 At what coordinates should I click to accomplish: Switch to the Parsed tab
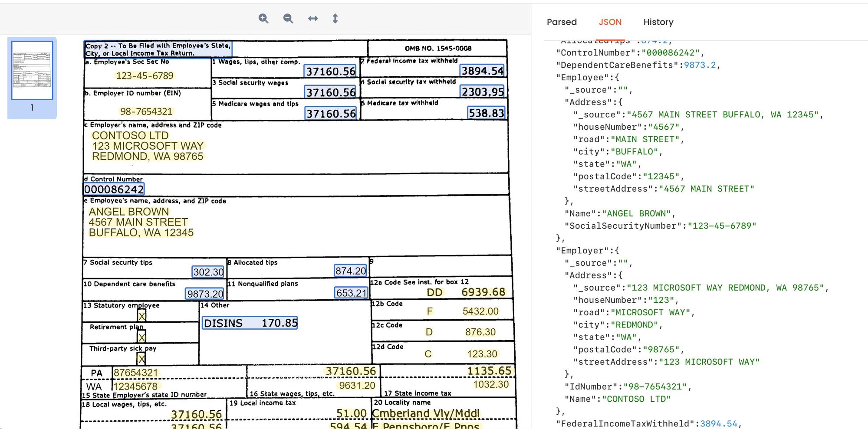pos(562,22)
